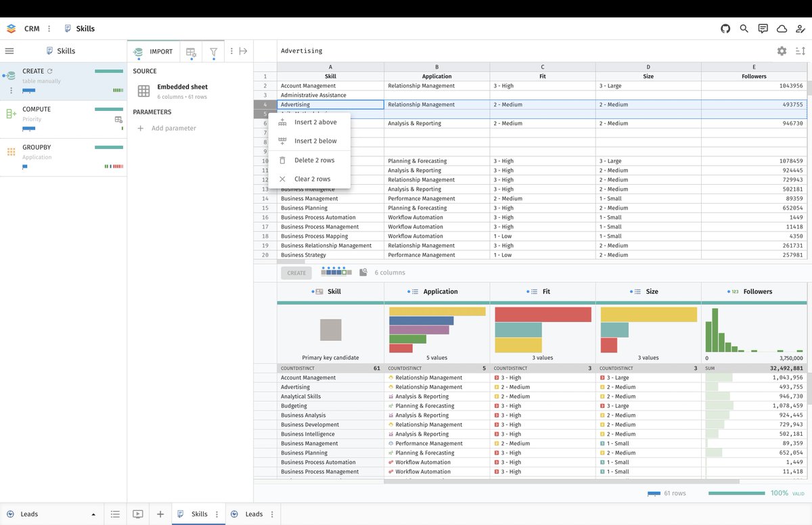This screenshot has width=812, height=525.
Task: Select the IMPORT tab
Action: (153, 51)
